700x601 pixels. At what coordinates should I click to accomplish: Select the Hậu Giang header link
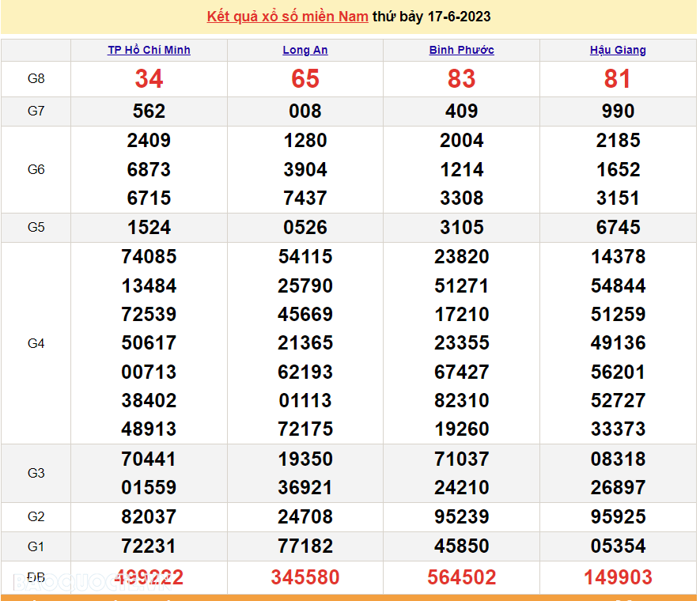coord(618,50)
